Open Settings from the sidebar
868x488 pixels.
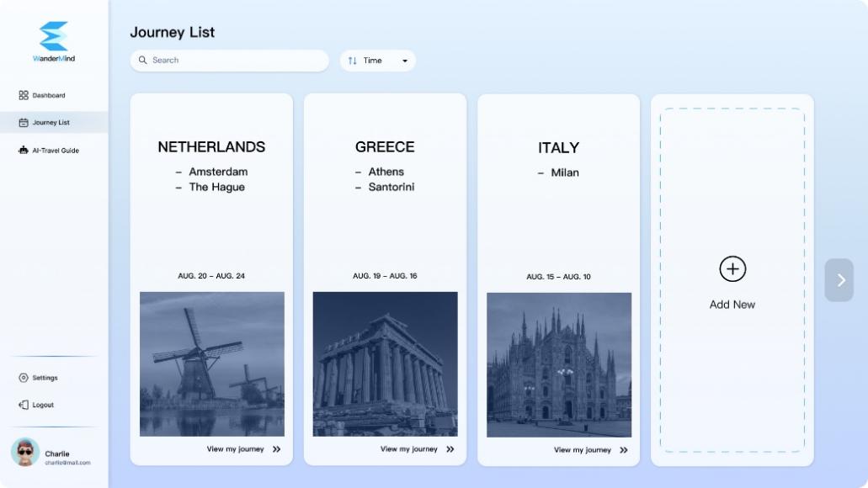coord(38,377)
